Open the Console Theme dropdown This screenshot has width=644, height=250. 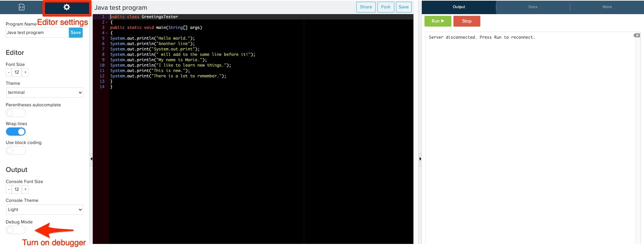(x=45, y=210)
